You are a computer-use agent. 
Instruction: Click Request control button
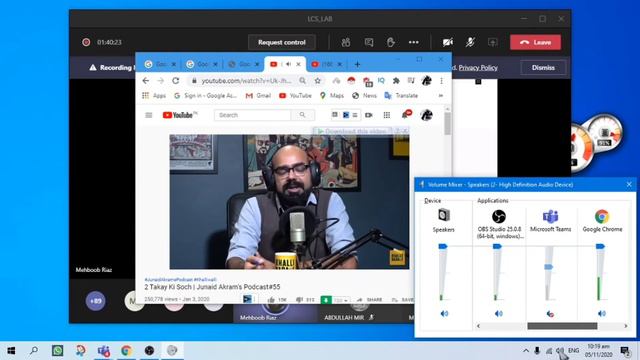click(282, 42)
